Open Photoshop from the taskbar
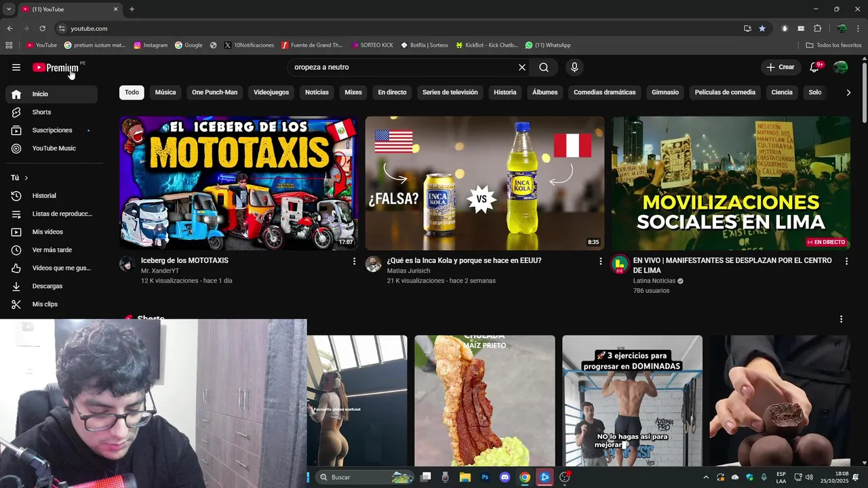The image size is (868, 488). coord(485,477)
